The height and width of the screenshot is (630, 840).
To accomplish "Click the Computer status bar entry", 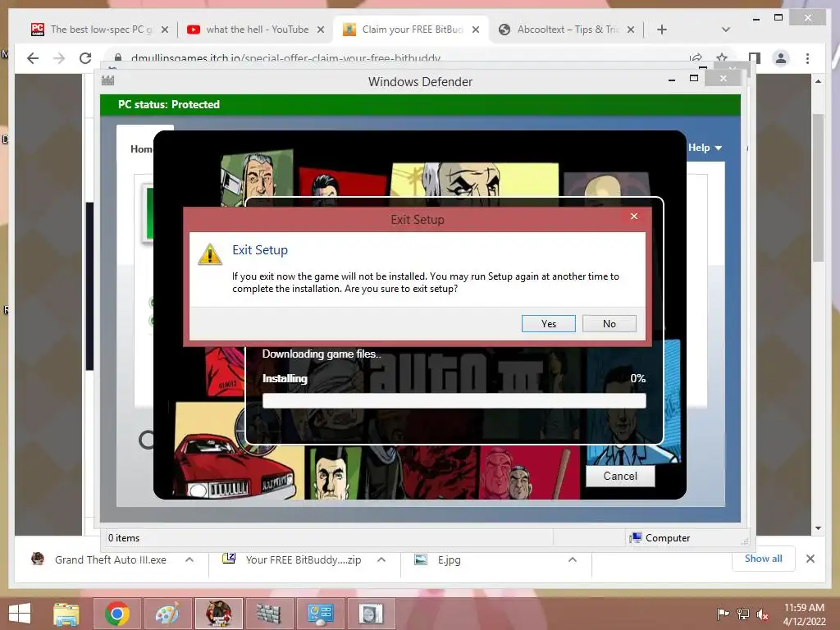I will [660, 538].
